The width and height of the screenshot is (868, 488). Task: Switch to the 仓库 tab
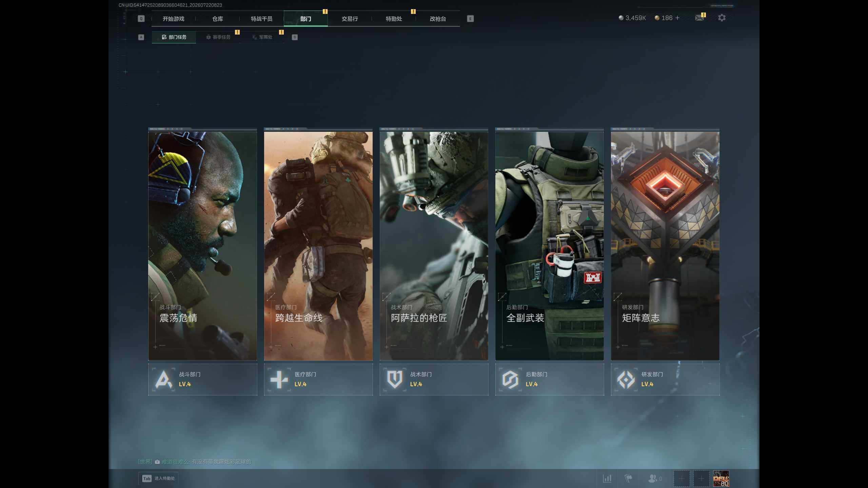(217, 19)
